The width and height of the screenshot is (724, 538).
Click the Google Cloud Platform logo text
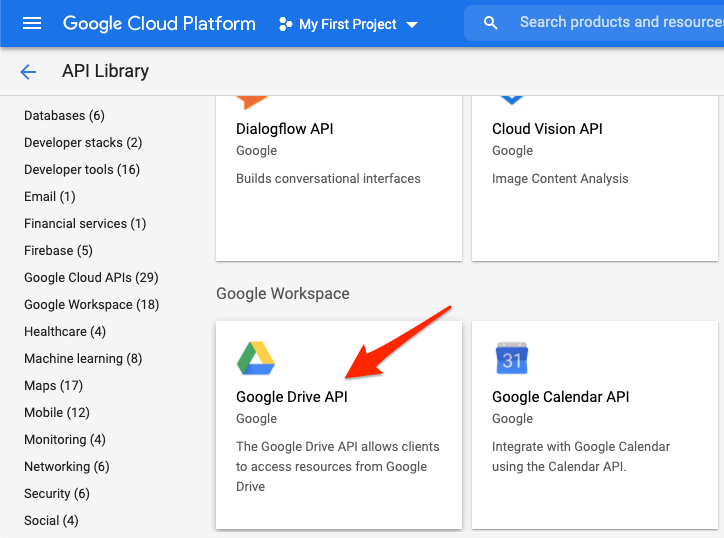pos(159,24)
